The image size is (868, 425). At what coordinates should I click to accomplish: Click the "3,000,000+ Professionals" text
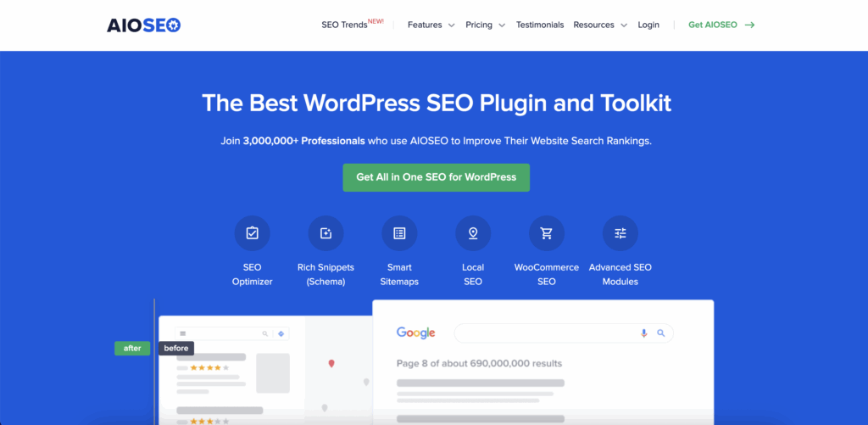point(304,141)
